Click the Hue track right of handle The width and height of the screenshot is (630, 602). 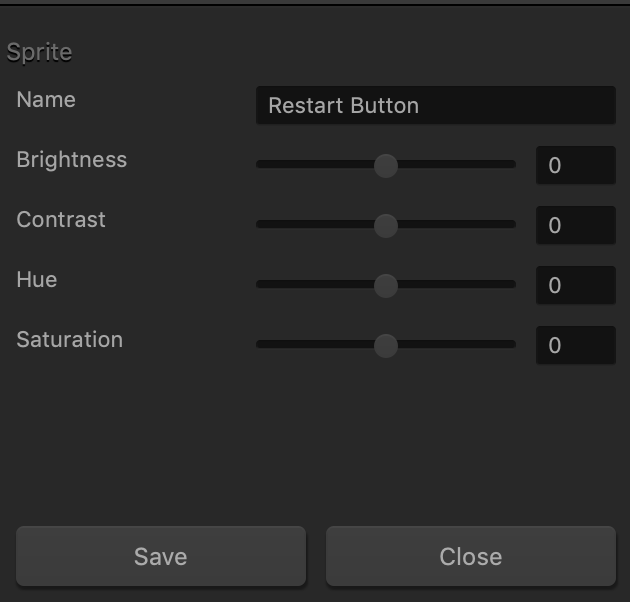457,284
